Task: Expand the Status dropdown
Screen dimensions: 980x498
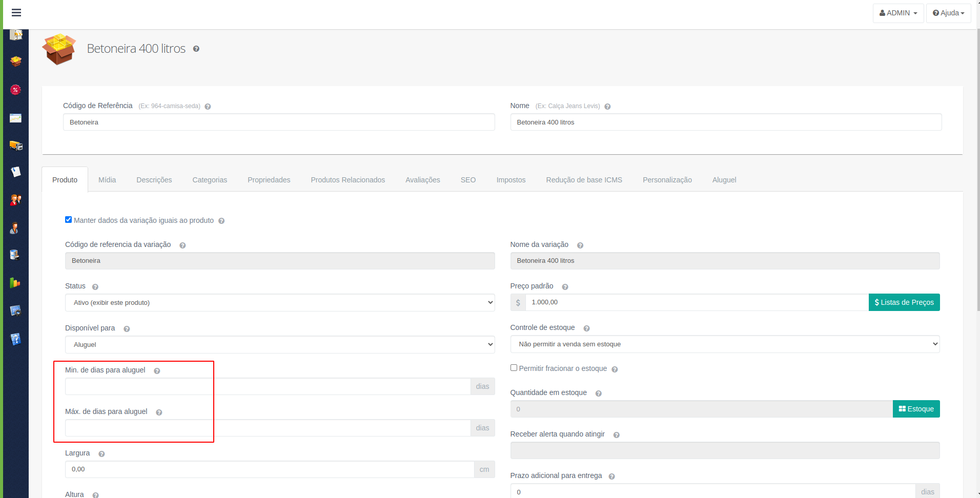Action: [x=280, y=303]
